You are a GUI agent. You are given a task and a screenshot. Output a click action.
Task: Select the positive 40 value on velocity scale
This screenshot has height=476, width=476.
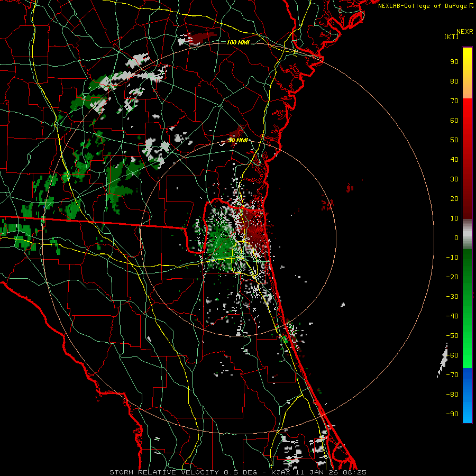454,160
